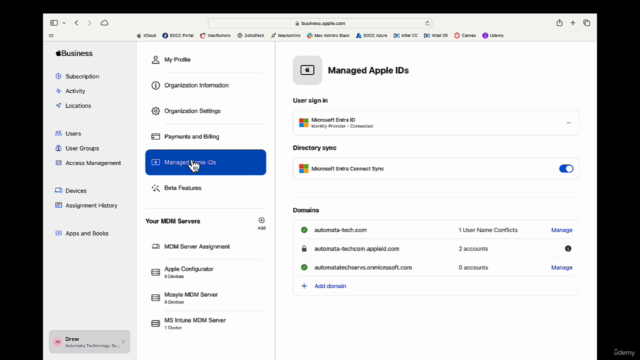Click the Microsoft Entra ID logo
The width and height of the screenshot is (640, 360).
click(304, 123)
